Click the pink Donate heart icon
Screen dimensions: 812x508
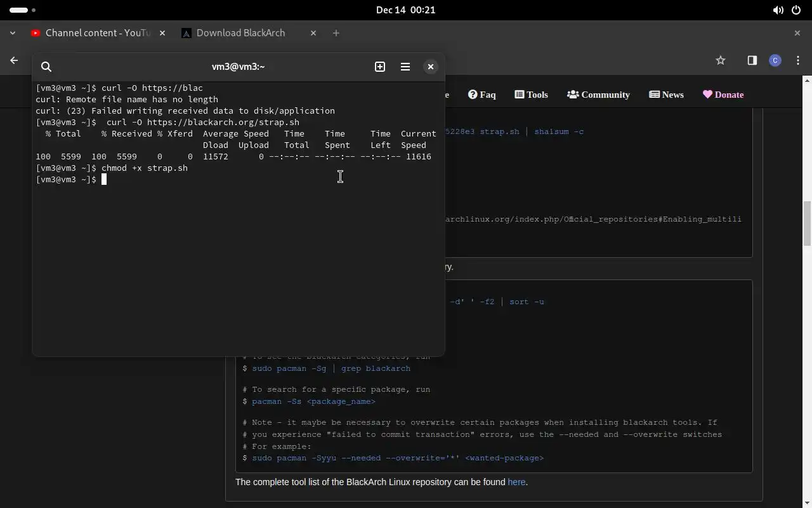point(708,95)
